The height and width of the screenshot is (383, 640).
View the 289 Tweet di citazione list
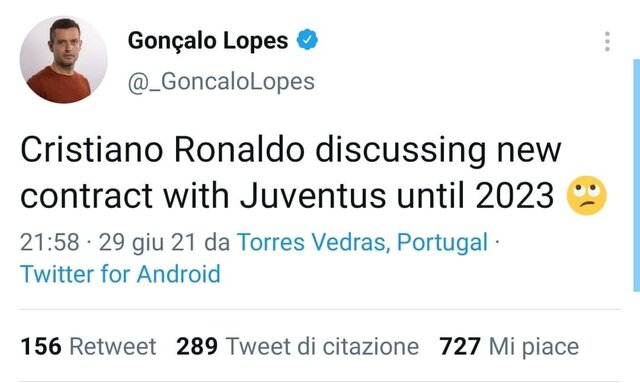298,346
